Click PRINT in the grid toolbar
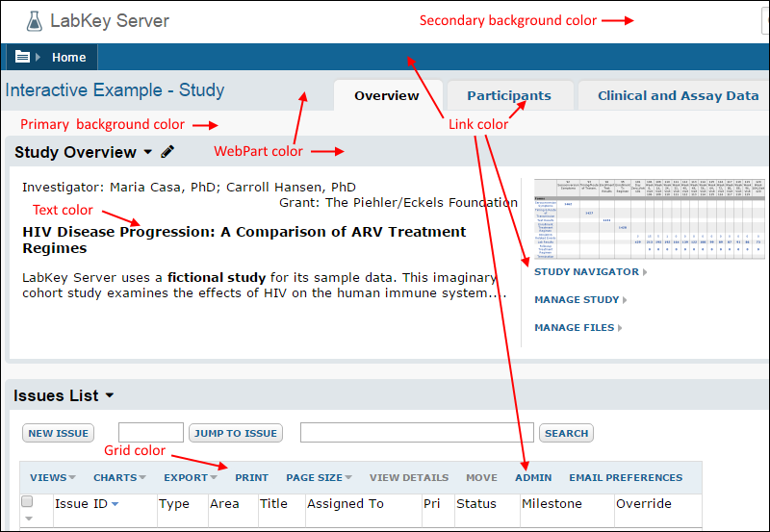Viewport: 770px width, 532px height. 251,477
